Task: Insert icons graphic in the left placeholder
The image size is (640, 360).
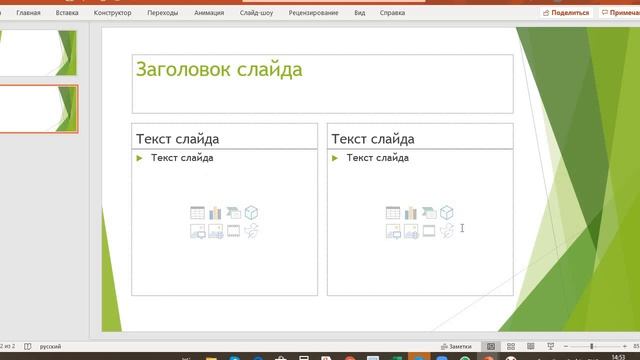Action: pos(252,231)
